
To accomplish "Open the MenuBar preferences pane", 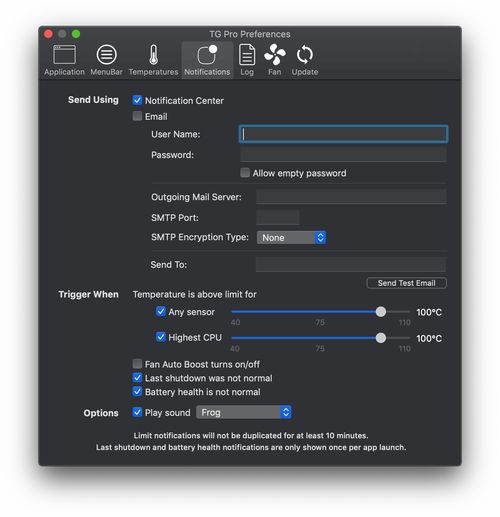I will [106, 60].
